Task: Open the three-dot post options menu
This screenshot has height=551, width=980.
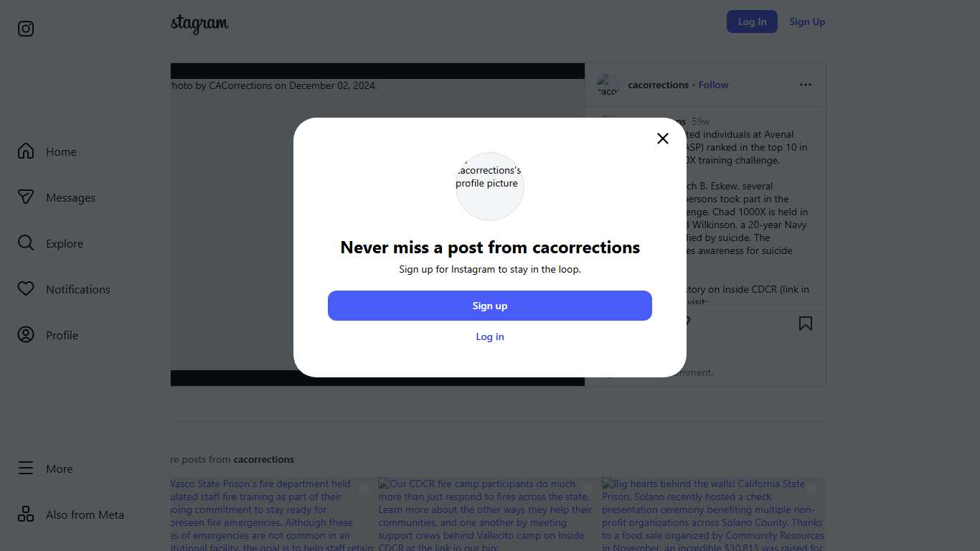Action: [805, 85]
